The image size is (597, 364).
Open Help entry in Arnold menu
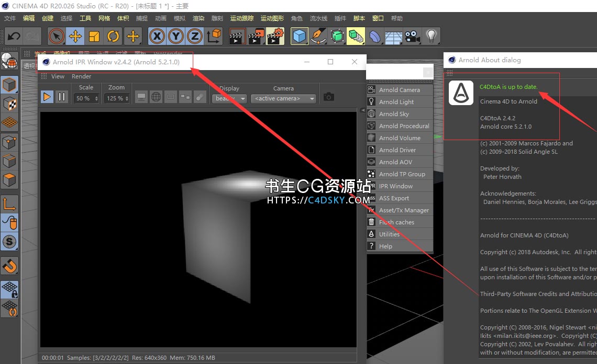tap(400, 246)
